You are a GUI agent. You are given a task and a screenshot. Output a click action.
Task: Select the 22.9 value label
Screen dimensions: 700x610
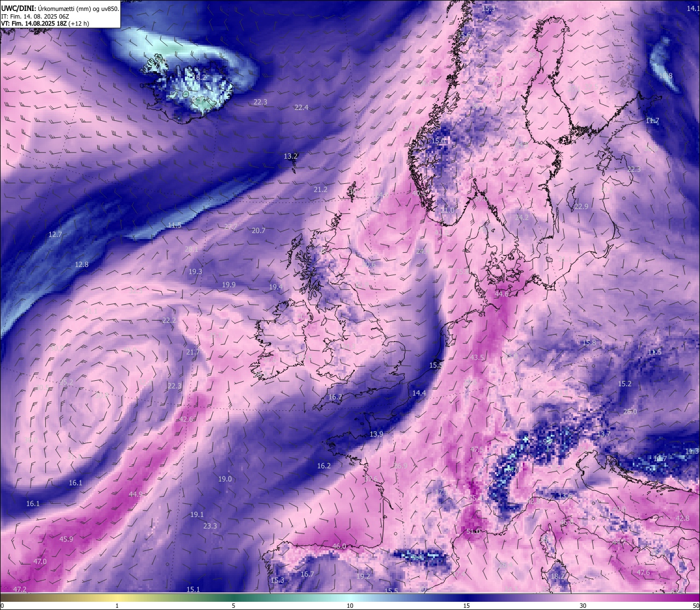coord(581,206)
